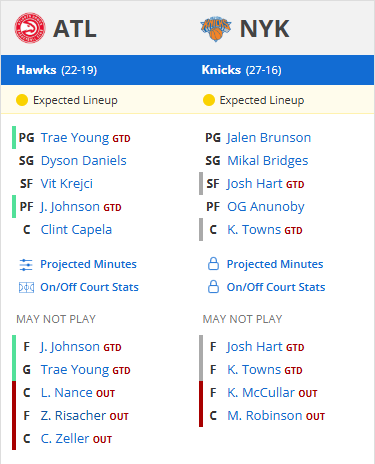Select Jalen Brunson in Knicks lineup

(269, 138)
